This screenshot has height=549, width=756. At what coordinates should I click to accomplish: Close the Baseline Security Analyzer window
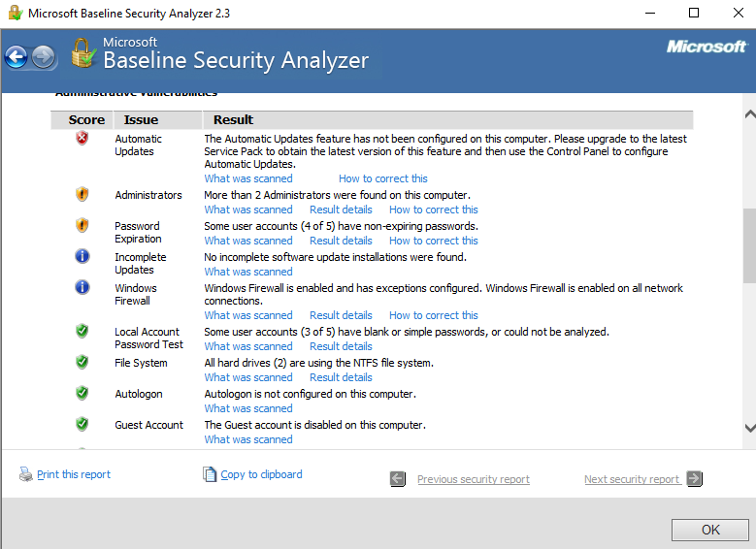(x=739, y=13)
